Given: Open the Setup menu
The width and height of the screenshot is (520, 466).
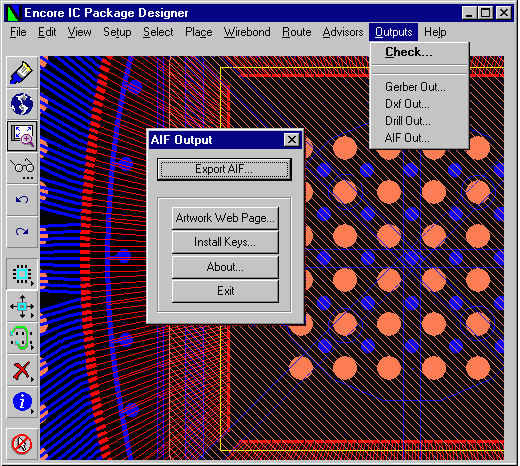Looking at the screenshot, I should (117, 32).
